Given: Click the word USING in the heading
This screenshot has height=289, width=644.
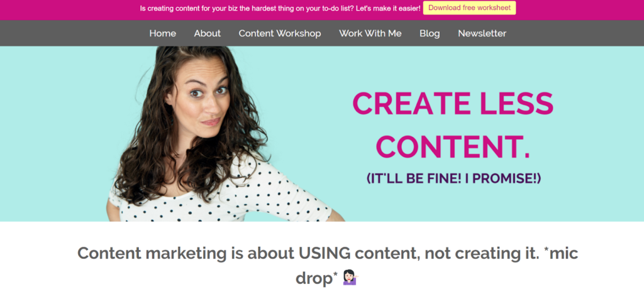Looking at the screenshot, I should click(325, 253).
